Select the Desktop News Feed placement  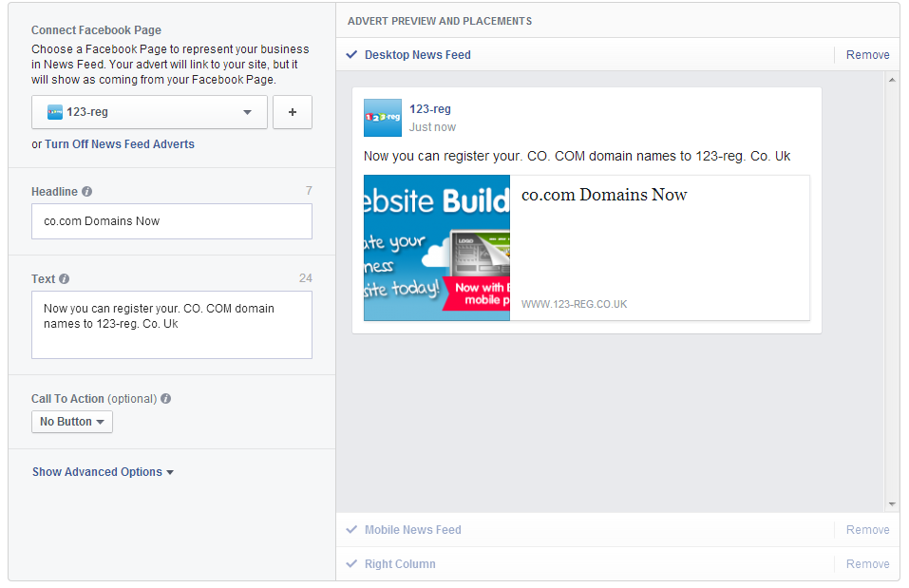[417, 54]
